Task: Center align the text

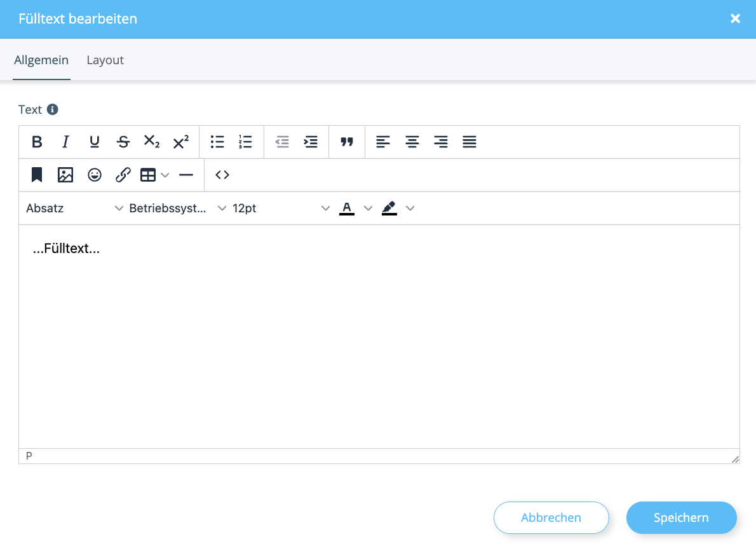Action: tap(412, 142)
